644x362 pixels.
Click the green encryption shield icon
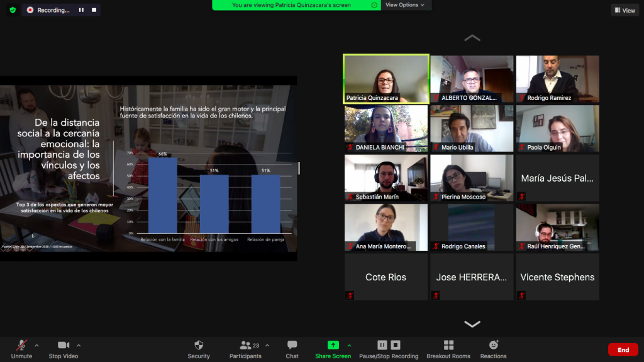click(13, 10)
